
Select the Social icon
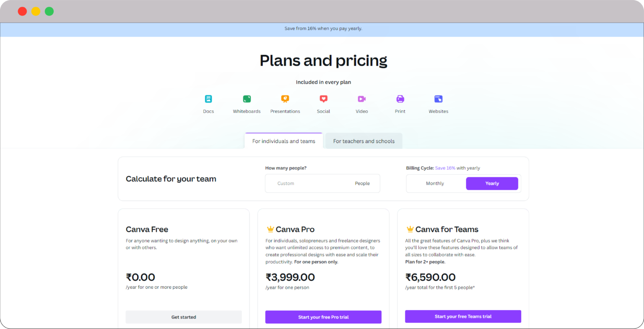[323, 99]
